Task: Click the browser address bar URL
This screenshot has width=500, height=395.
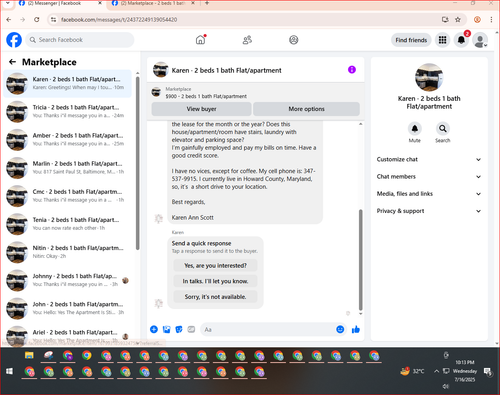Action: (x=119, y=20)
